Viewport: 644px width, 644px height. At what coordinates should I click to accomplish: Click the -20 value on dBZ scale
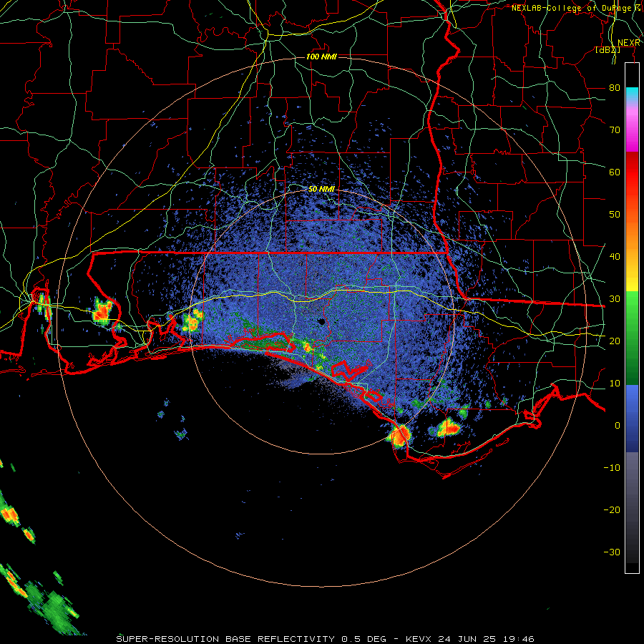[x=612, y=510]
